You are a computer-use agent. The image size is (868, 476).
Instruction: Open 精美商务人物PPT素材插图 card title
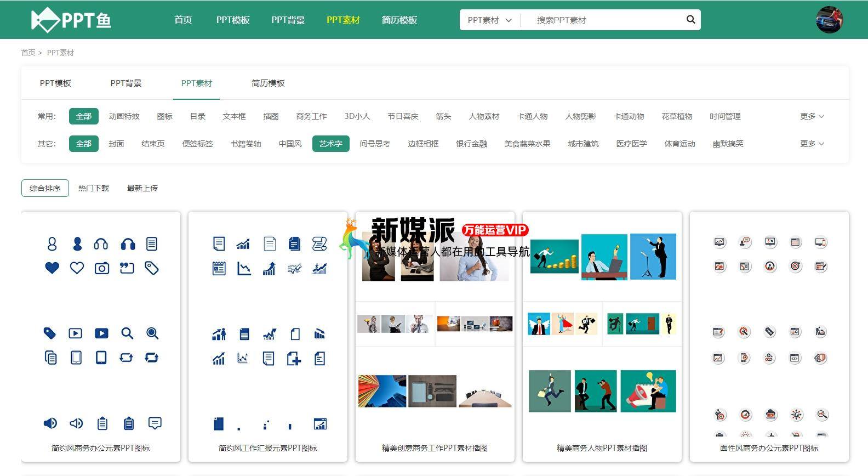pos(602,448)
